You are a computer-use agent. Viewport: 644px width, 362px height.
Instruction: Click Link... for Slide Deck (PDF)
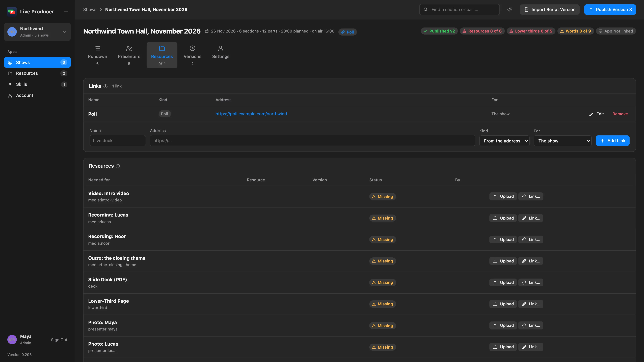(531, 283)
